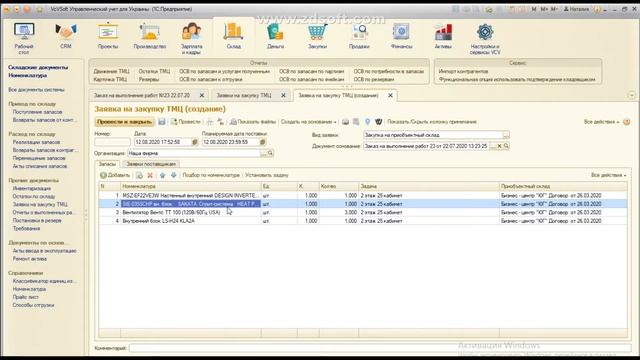Select the MSZ-EF22VE3W table row
Screen dimensions: 640x360
click(363, 196)
